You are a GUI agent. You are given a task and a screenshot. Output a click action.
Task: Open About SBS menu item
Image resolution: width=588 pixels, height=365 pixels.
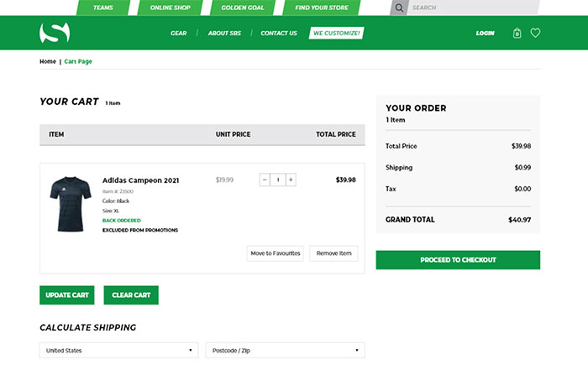pos(224,33)
